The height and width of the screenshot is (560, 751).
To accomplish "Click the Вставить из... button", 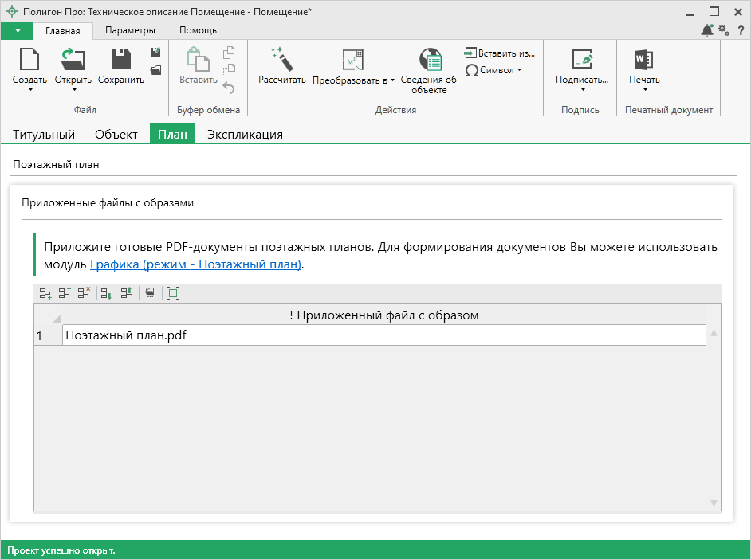I will coord(499,53).
